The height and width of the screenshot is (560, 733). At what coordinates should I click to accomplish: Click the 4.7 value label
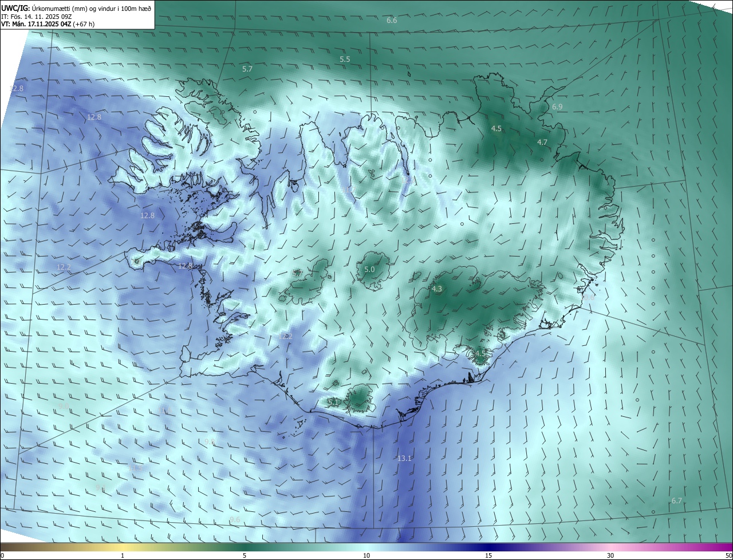pyautogui.click(x=542, y=142)
